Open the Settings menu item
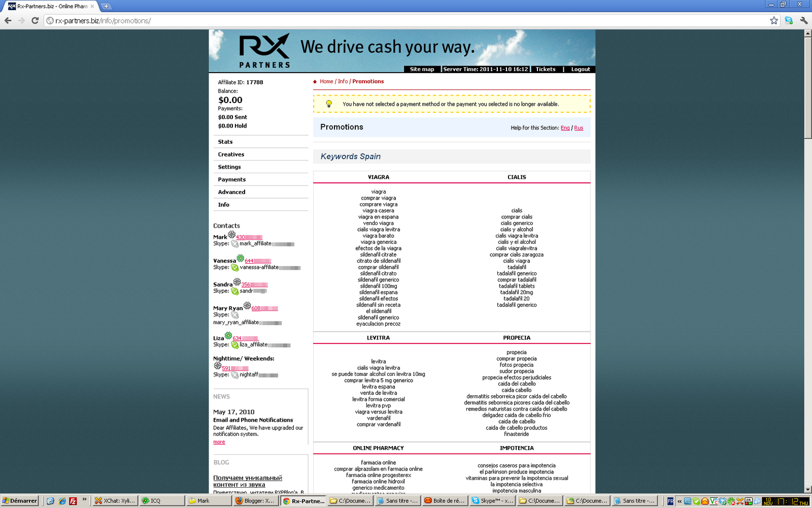This screenshot has width=812, height=508. click(229, 167)
